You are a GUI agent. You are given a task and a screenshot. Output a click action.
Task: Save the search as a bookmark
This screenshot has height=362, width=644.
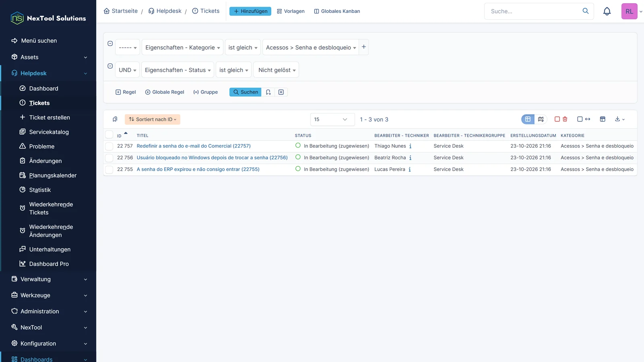tap(268, 92)
